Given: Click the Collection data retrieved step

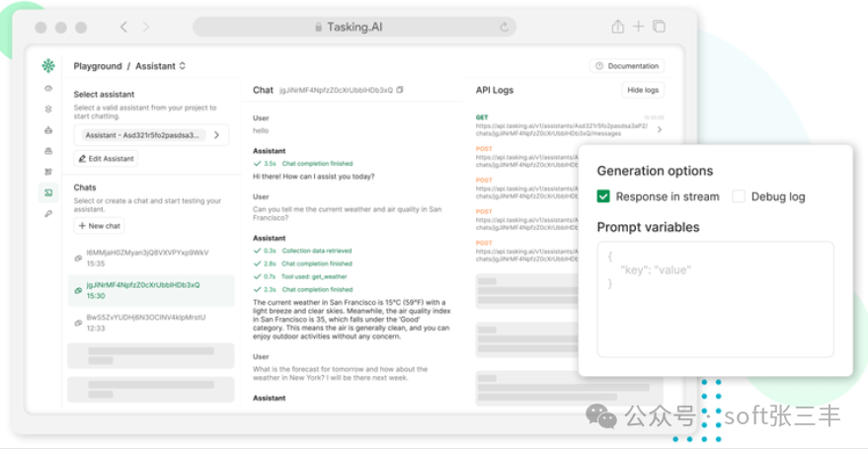Looking at the screenshot, I should pos(303,251).
